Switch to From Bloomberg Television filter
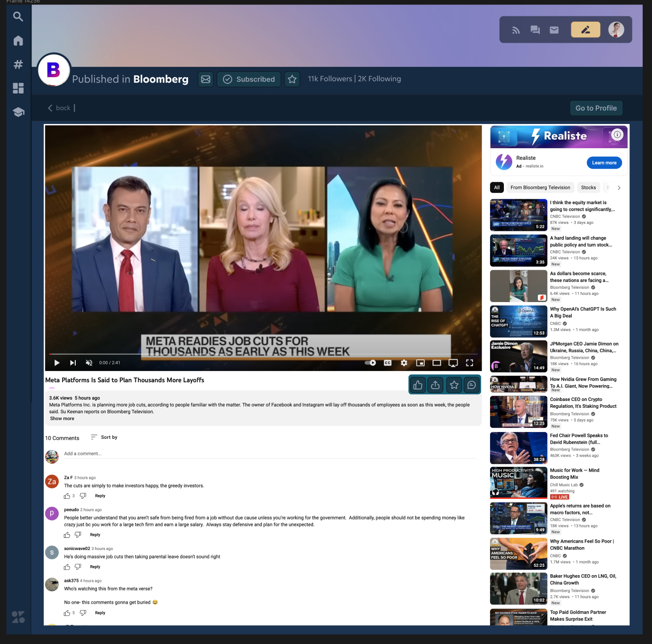Image resolution: width=652 pixels, height=644 pixels. pyautogui.click(x=540, y=187)
